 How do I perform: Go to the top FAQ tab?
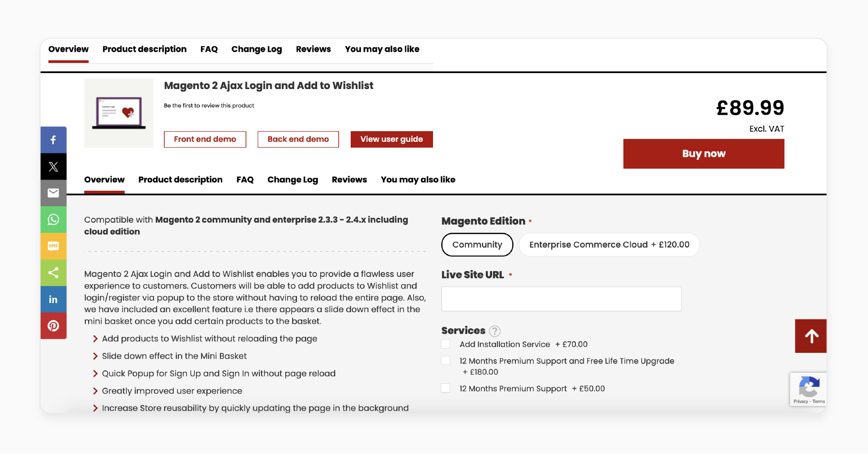click(x=209, y=49)
